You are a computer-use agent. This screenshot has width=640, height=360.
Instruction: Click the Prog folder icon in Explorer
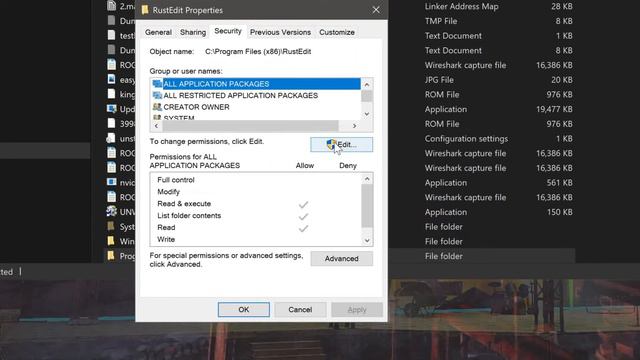point(111,256)
